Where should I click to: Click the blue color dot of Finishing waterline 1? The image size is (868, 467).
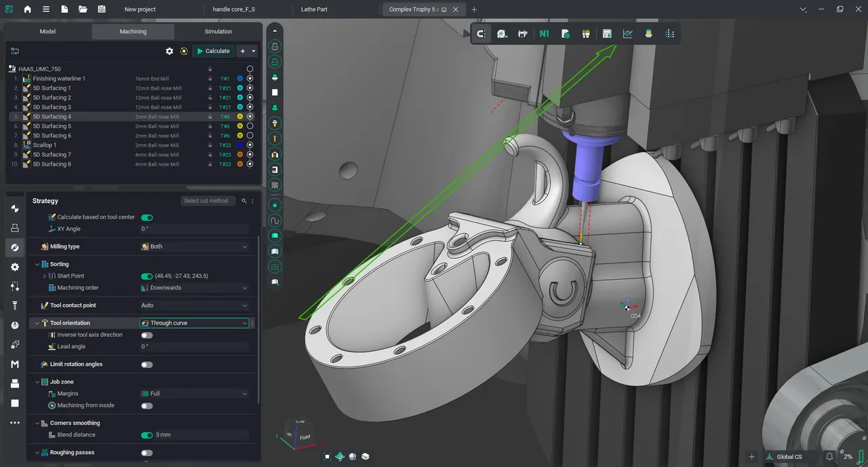pyautogui.click(x=240, y=79)
